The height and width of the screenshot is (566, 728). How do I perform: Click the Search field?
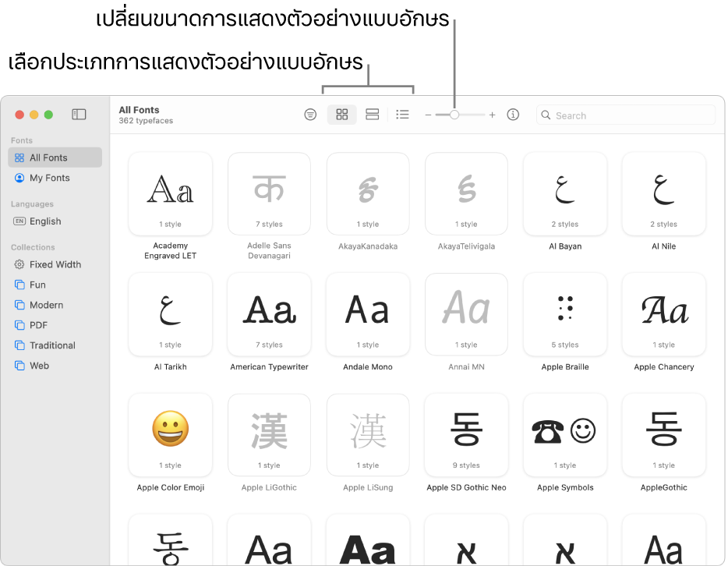coord(625,115)
